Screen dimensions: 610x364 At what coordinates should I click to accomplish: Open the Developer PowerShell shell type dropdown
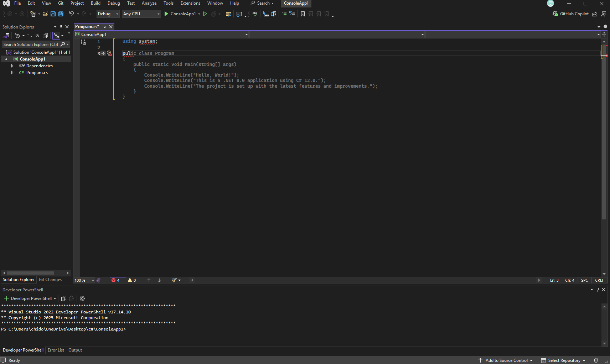[x=55, y=298]
